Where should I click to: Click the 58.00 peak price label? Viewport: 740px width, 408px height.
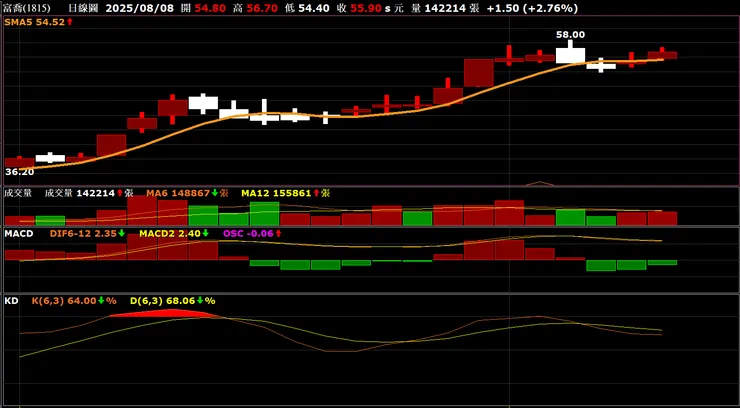point(571,34)
